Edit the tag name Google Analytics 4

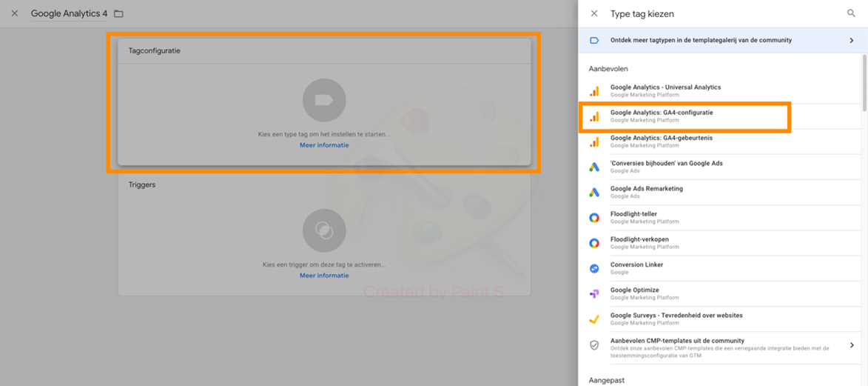70,13
